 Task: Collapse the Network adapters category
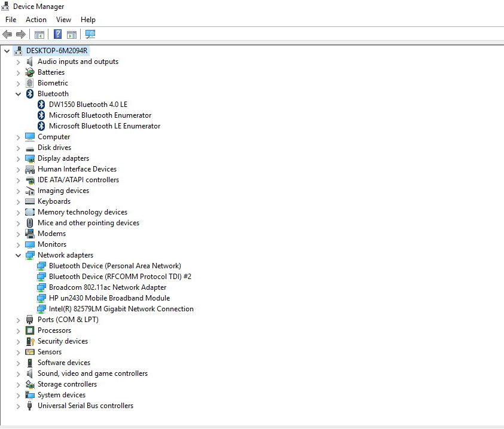tap(19, 255)
